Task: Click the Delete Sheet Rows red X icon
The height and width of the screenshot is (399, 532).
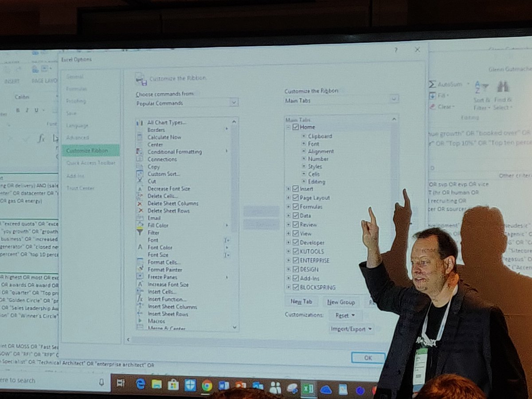Action: (140, 211)
